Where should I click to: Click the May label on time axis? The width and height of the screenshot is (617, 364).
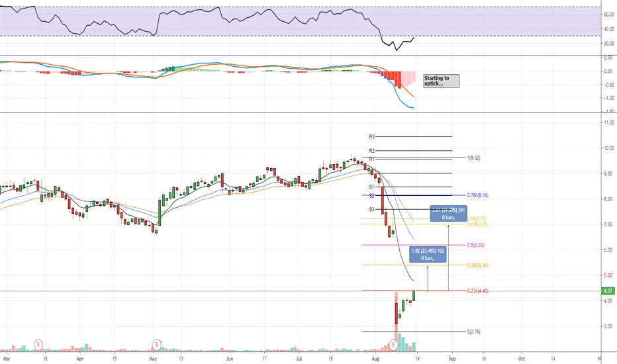pyautogui.click(x=153, y=359)
